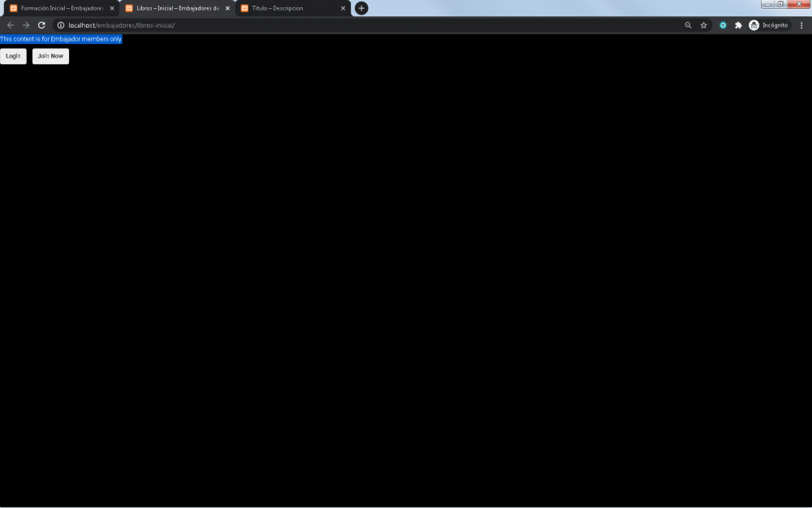Go forward to the next page
Image resolution: width=812 pixels, height=508 pixels.
26,25
